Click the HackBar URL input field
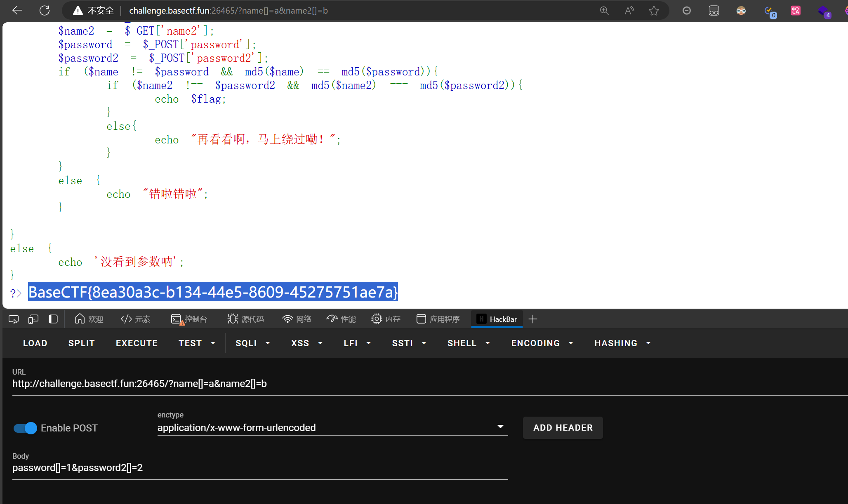The image size is (848, 504). coord(429,384)
